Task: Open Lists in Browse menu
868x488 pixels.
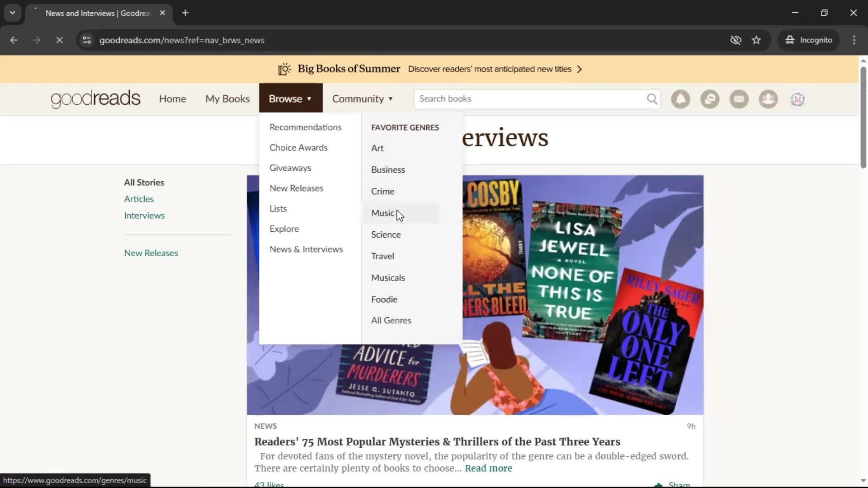Action: [278, 208]
